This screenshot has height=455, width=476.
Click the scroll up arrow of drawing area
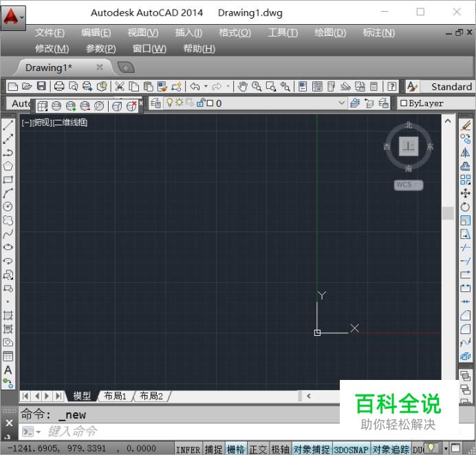(448, 121)
